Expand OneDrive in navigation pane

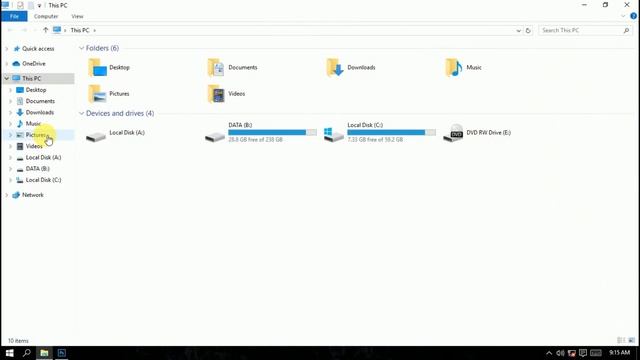tap(7, 64)
